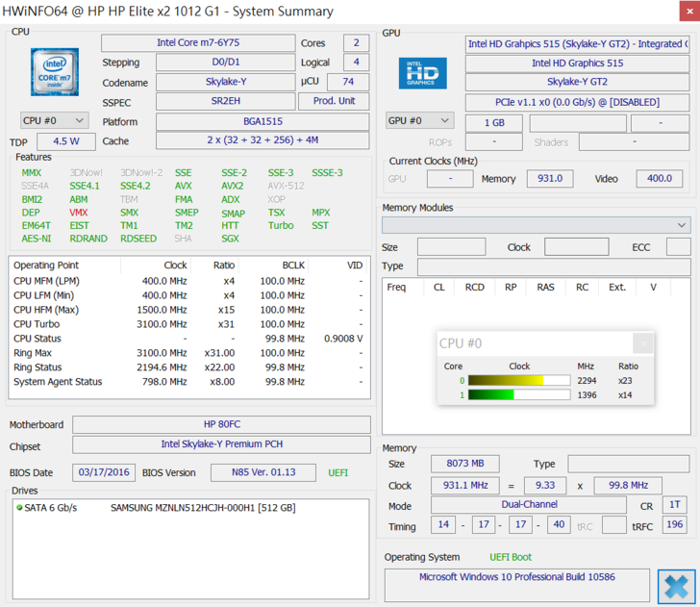Click the Core 1 green clock bar

[x=491, y=395]
